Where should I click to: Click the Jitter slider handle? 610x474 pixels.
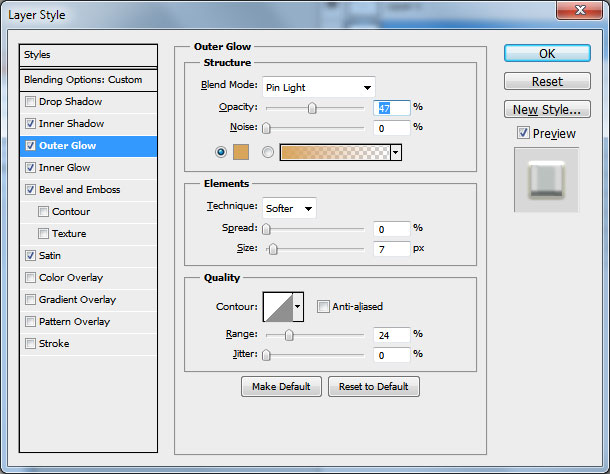pos(266,355)
